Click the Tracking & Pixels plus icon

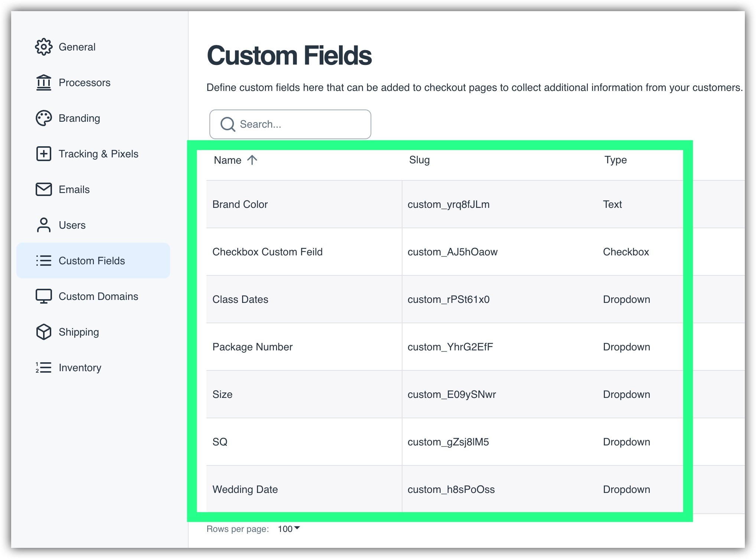(43, 154)
